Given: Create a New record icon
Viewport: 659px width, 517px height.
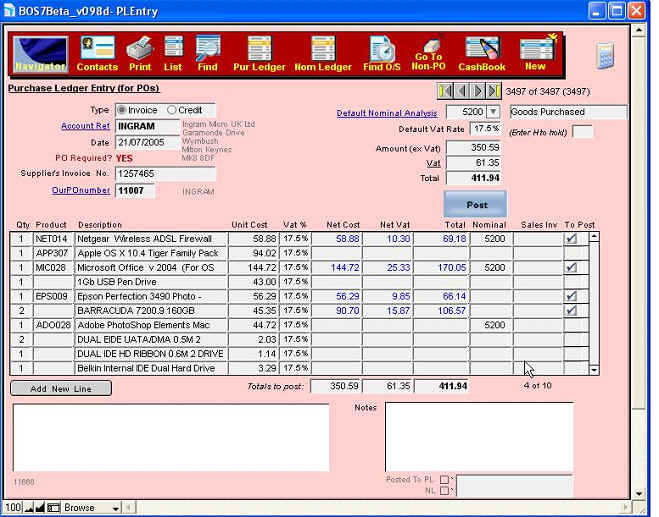Looking at the screenshot, I should [536, 54].
